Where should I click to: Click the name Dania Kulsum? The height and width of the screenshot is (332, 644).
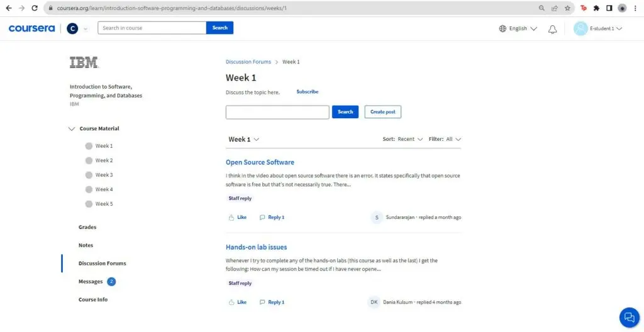coord(397,302)
